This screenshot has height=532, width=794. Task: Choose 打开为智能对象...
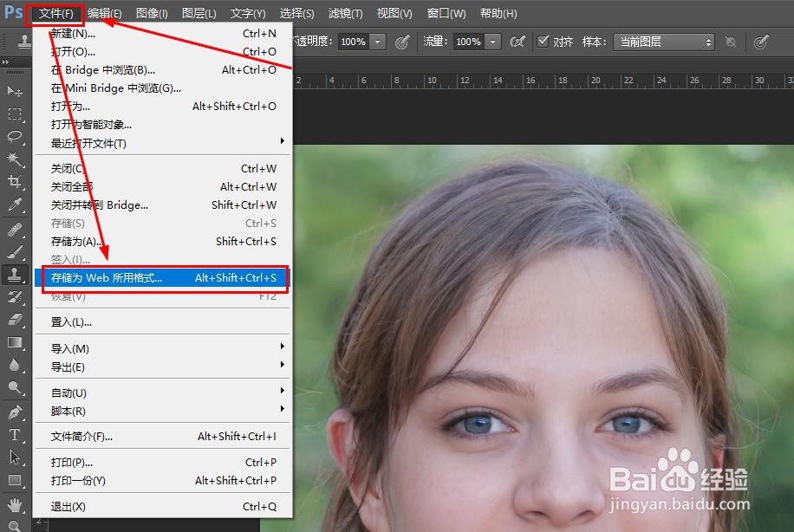[163, 125]
